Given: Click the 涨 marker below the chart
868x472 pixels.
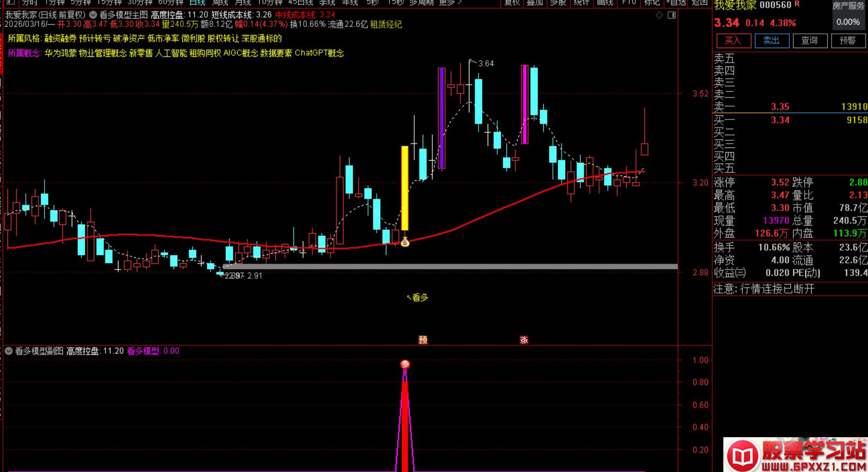Looking at the screenshot, I should [x=524, y=340].
